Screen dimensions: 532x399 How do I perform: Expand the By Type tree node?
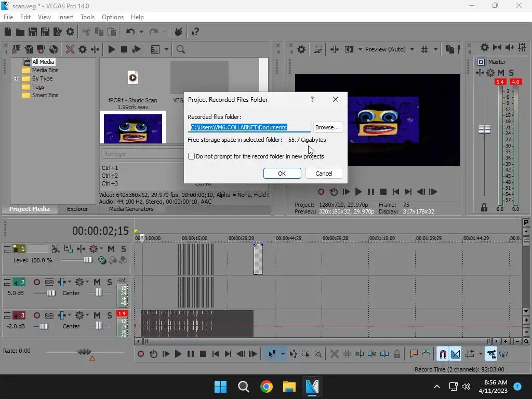pyautogui.click(x=16, y=79)
